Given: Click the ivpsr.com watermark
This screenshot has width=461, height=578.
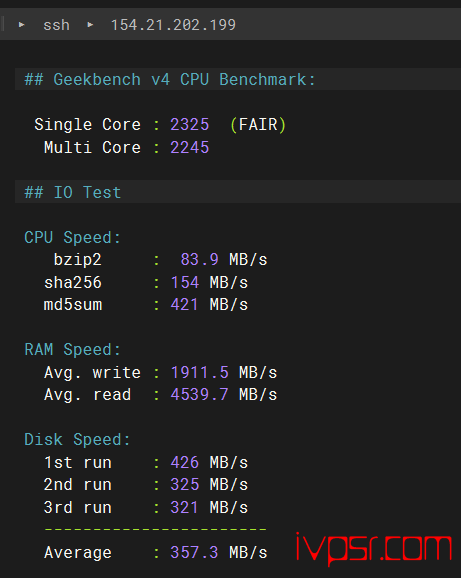Looking at the screenshot, I should point(374,548).
